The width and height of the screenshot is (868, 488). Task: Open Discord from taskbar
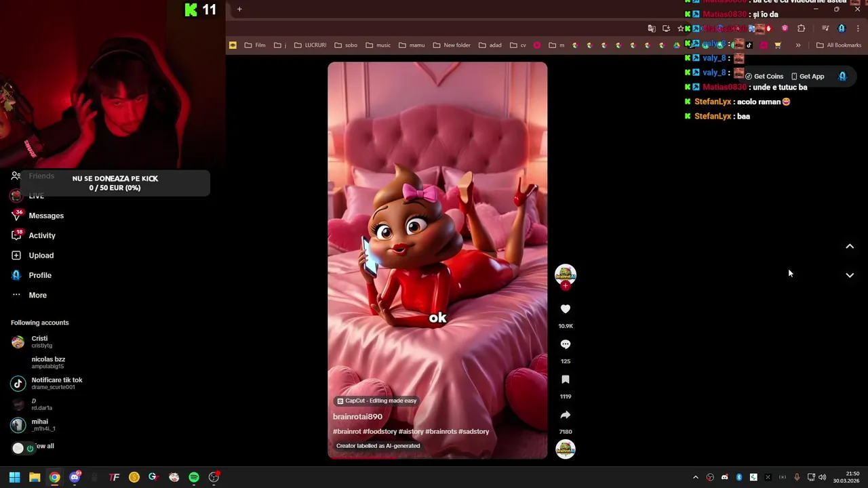click(75, 477)
